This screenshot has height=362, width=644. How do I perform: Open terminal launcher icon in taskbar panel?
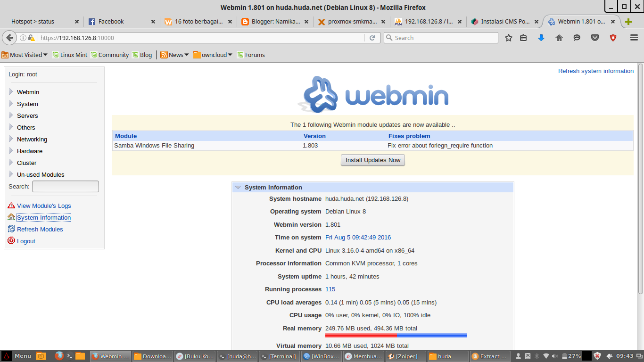tap(69, 356)
